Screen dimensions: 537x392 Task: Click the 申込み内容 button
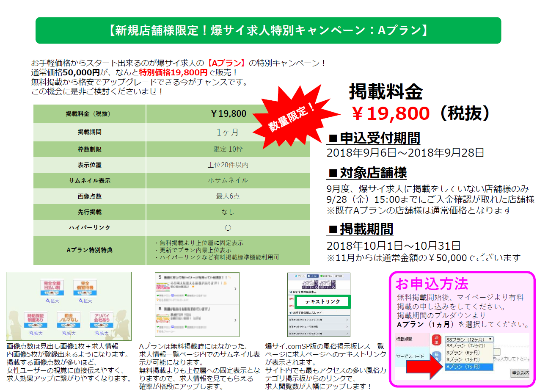pyautogui.click(x=520, y=373)
